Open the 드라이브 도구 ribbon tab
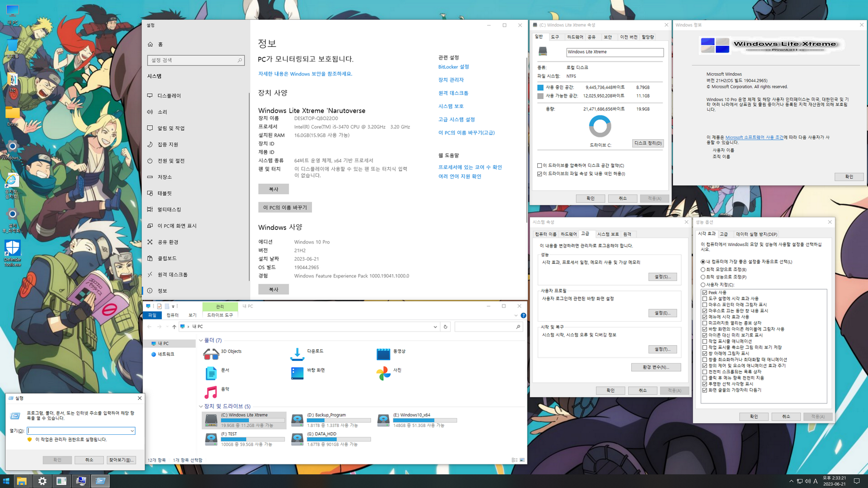Screen dimensions: 868x488 (x=220, y=315)
